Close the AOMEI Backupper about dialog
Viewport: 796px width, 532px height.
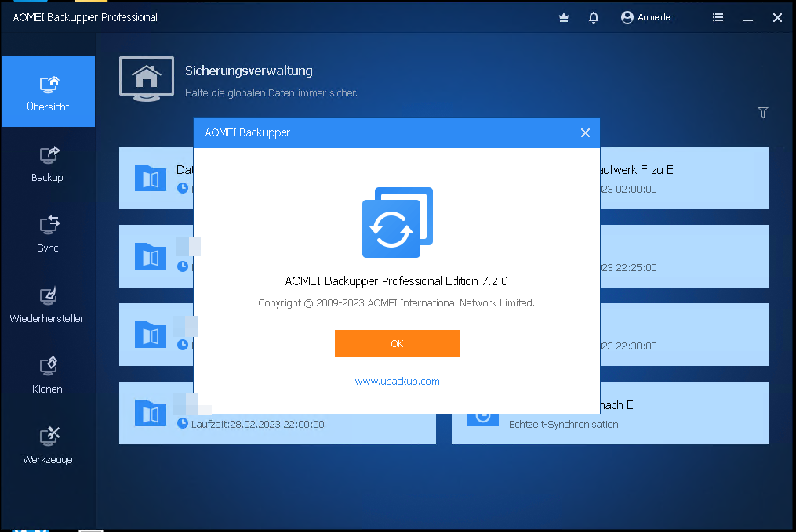click(585, 133)
